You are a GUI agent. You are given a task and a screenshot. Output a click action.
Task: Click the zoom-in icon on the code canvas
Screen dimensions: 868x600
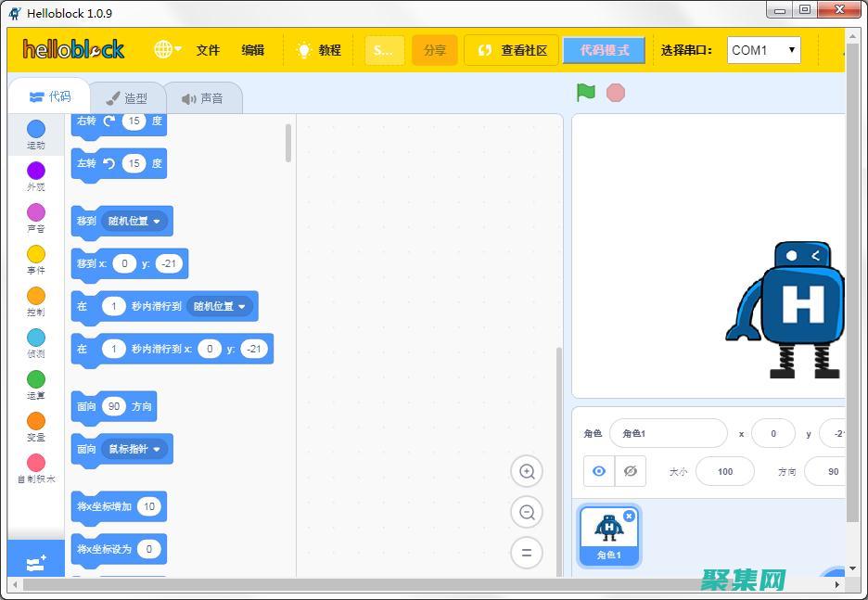point(527,471)
